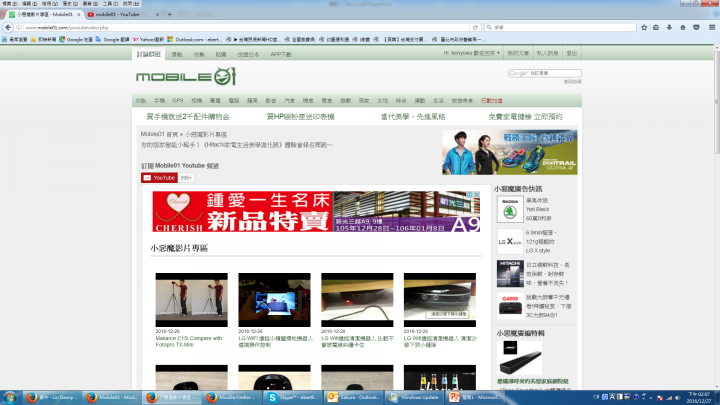Close the Cherish ad with the X icon

point(477,195)
